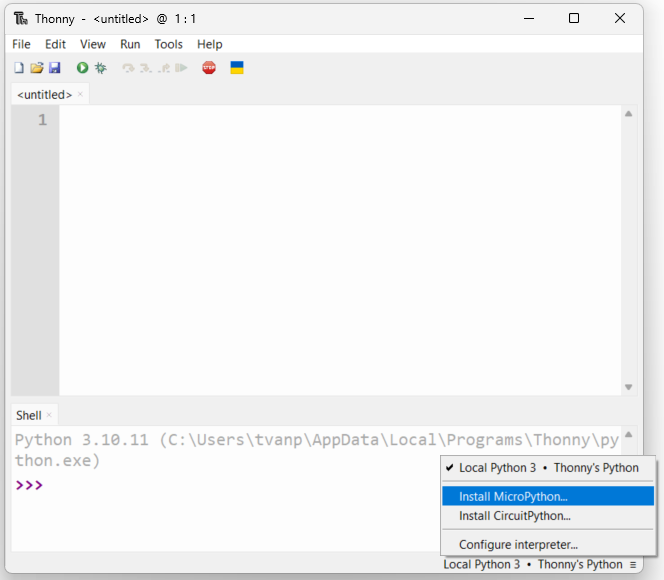Stop the backend with red STOP icon

(x=209, y=68)
